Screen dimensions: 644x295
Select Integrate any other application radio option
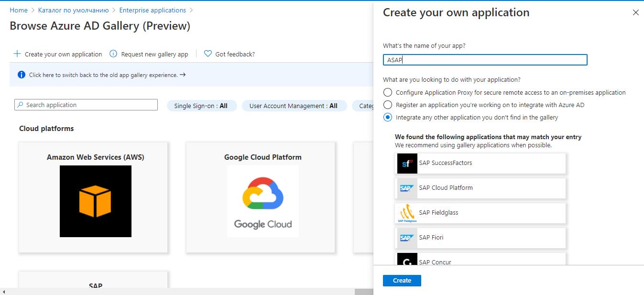click(x=387, y=117)
